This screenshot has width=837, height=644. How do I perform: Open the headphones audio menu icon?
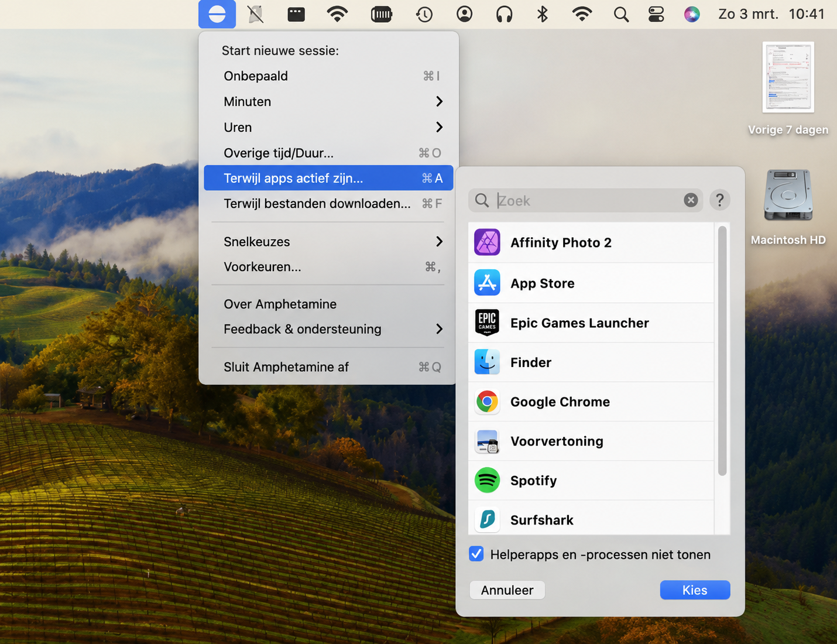(x=504, y=14)
